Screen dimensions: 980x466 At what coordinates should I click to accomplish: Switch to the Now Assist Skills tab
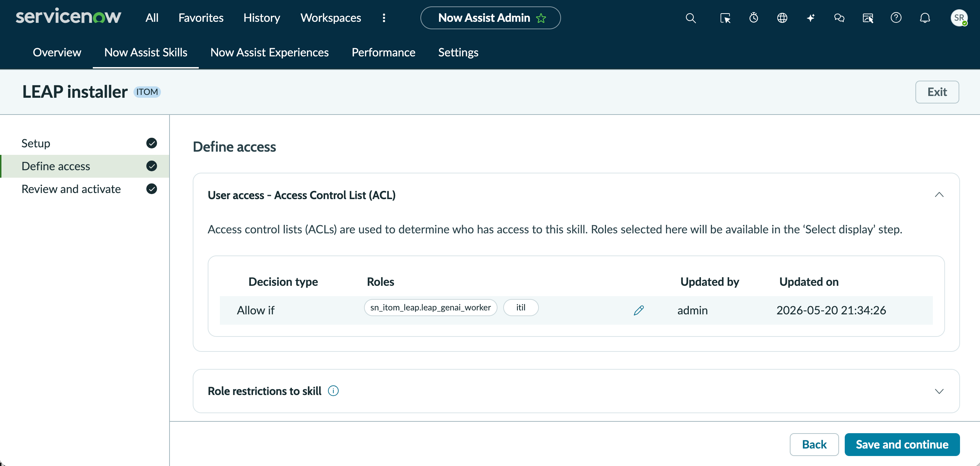[x=146, y=52]
